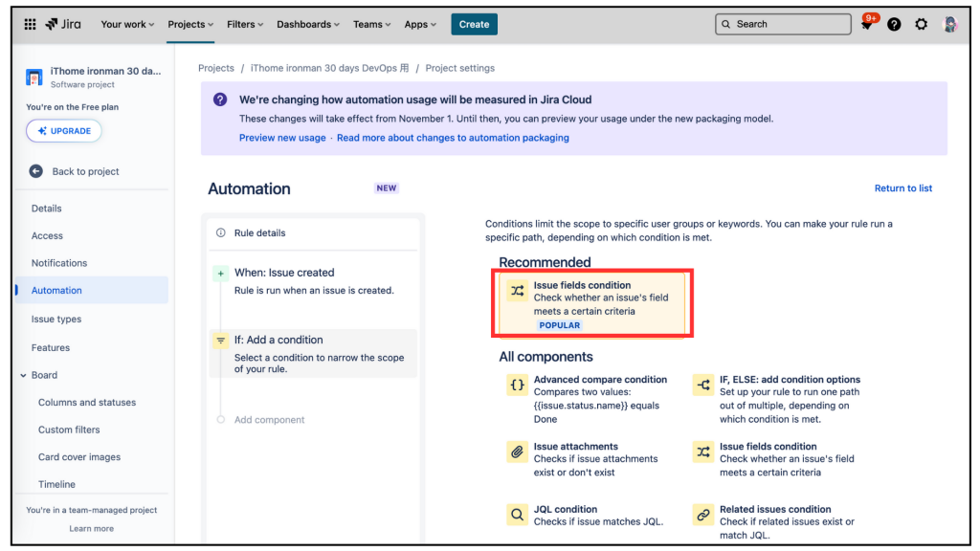This screenshot has height=551, width=980.
Task: Click the Projects breadcrumb
Action: pyautogui.click(x=216, y=68)
